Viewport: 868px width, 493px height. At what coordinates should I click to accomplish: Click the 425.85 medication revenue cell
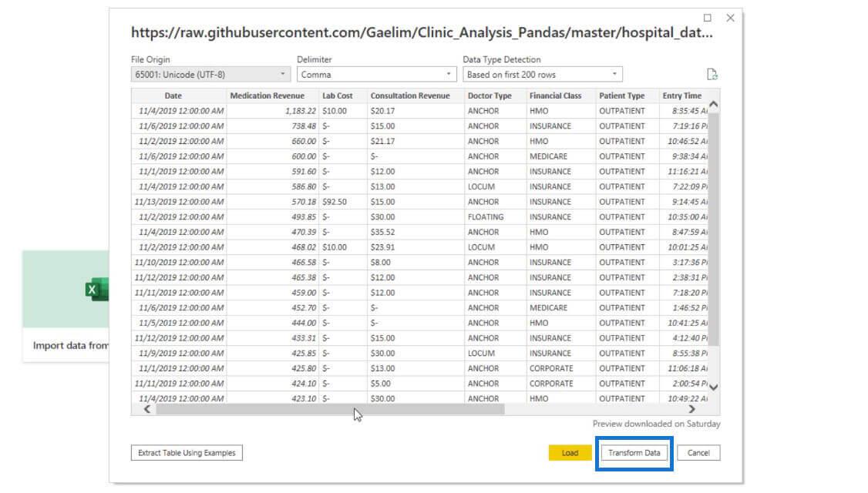[273, 353]
